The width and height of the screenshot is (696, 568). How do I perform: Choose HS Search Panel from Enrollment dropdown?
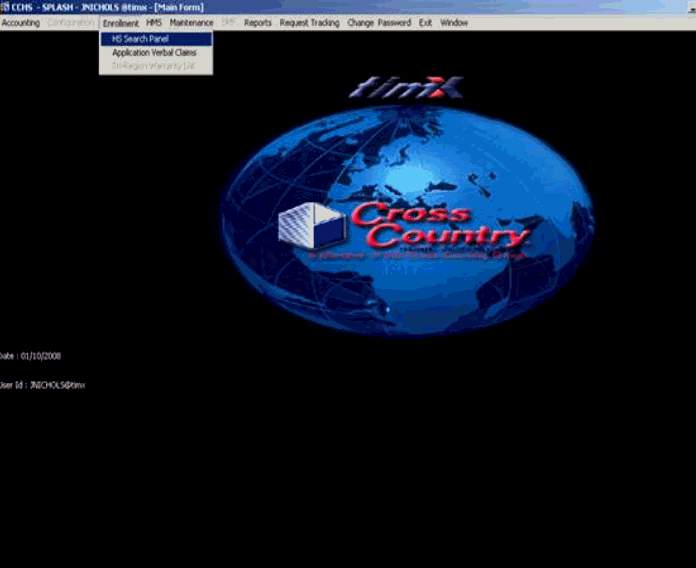pyautogui.click(x=156, y=39)
